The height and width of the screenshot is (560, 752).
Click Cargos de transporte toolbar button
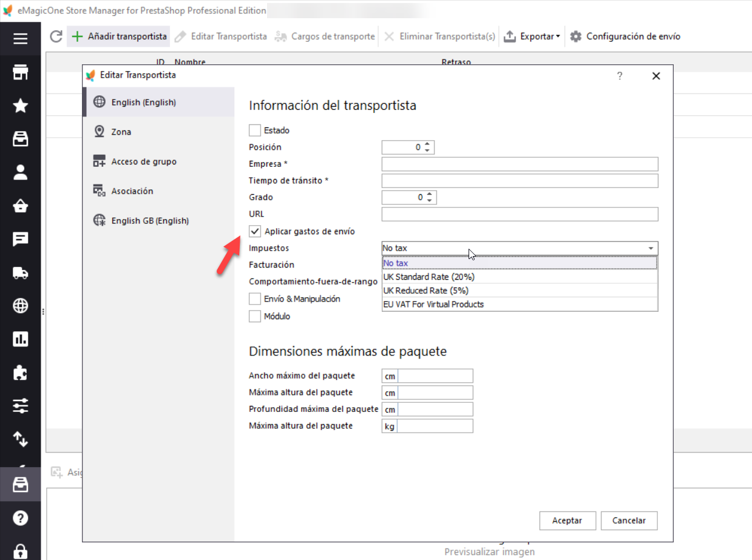pos(325,36)
